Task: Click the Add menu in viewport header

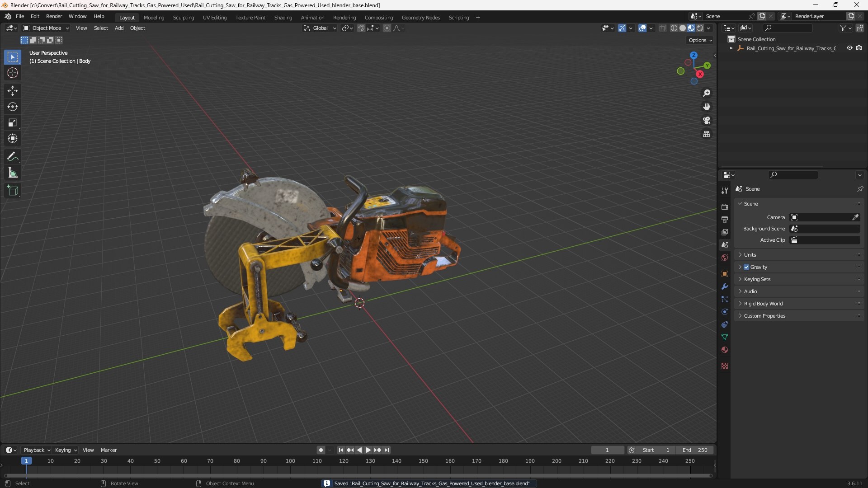Action: (119, 28)
